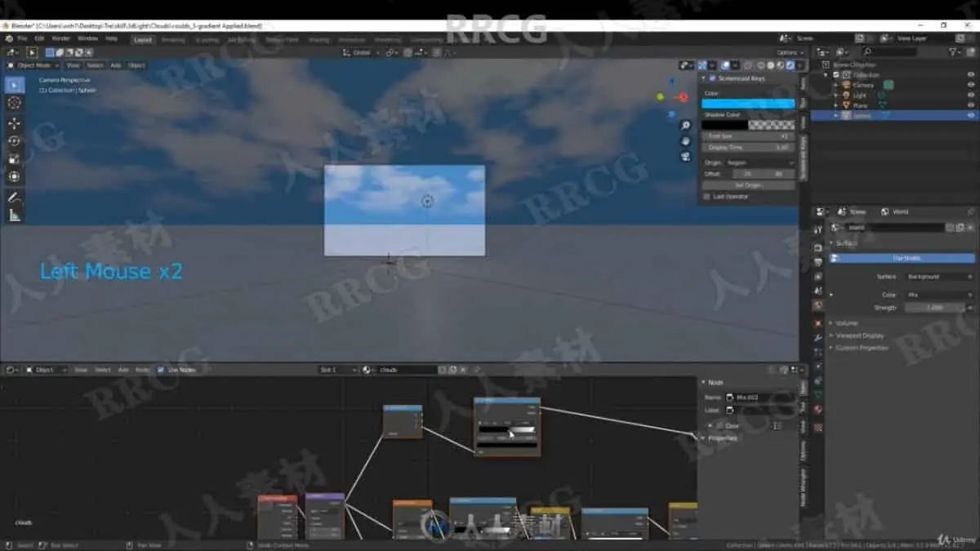Open the Output properties tab icon
The height and width of the screenshot is (551, 980).
click(817, 262)
